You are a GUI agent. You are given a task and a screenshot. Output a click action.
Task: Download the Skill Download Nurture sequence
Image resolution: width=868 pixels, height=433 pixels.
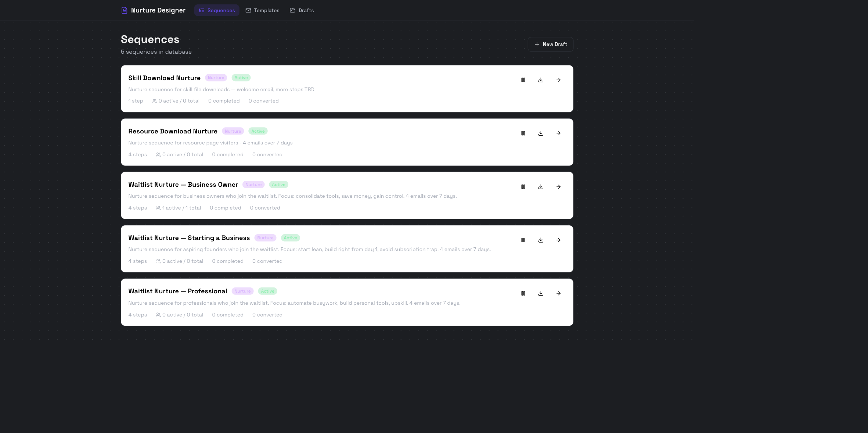point(541,80)
